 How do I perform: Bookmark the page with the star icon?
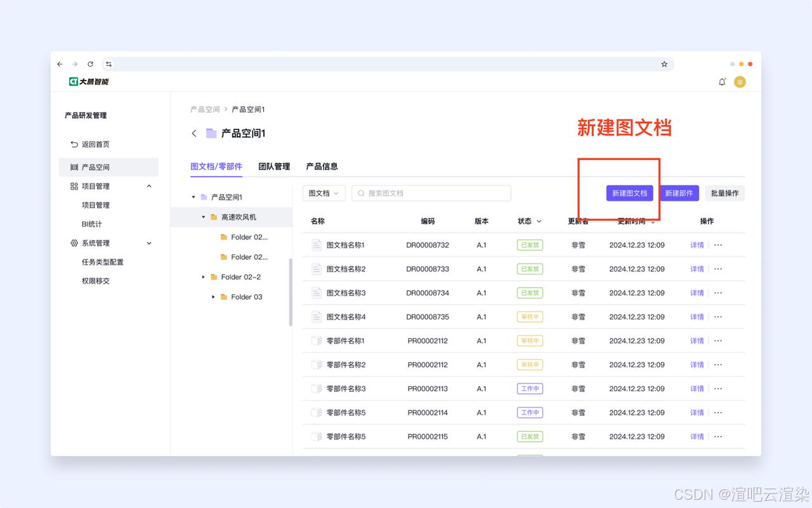click(664, 64)
